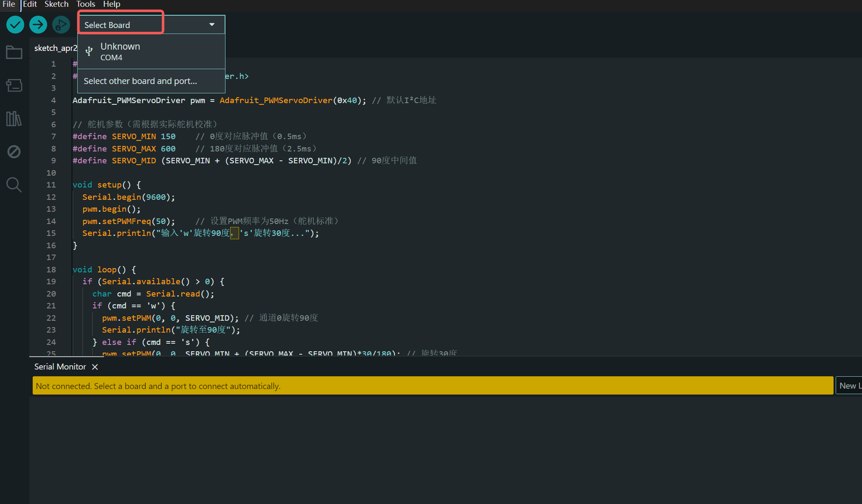Open the Sketchbook folder sidebar icon
Screen dimensions: 862x504
[14, 52]
